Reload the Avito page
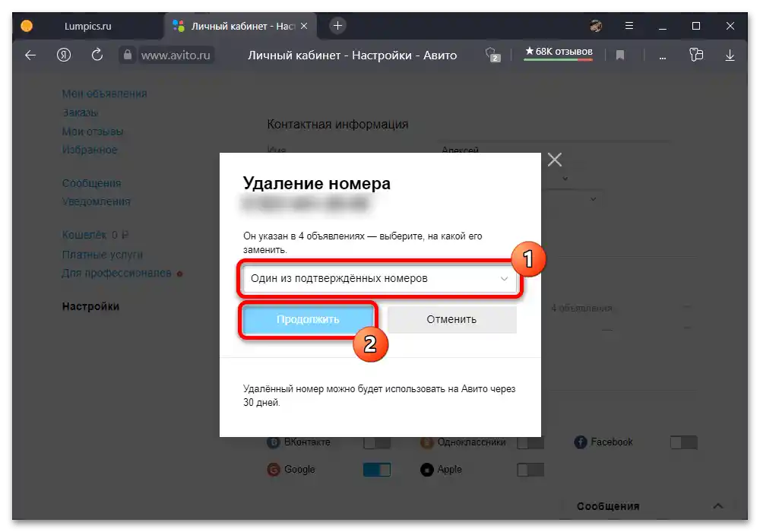 click(x=97, y=55)
